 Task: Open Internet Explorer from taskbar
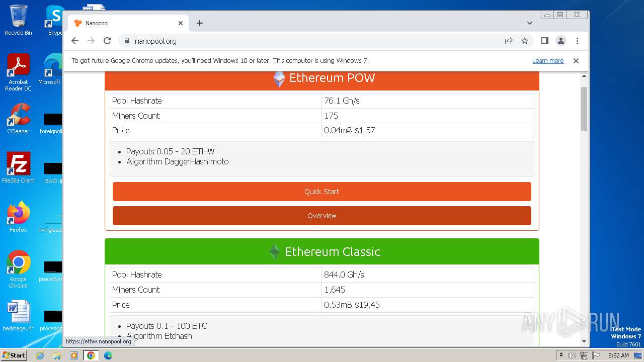pos(40,355)
